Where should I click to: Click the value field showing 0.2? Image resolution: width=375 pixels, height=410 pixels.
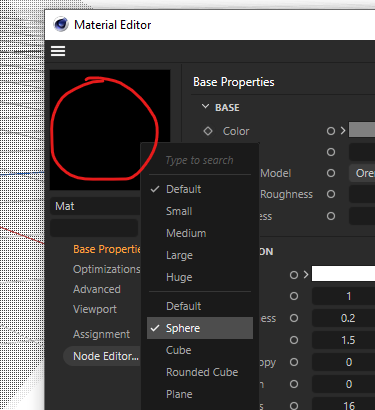pos(343,318)
